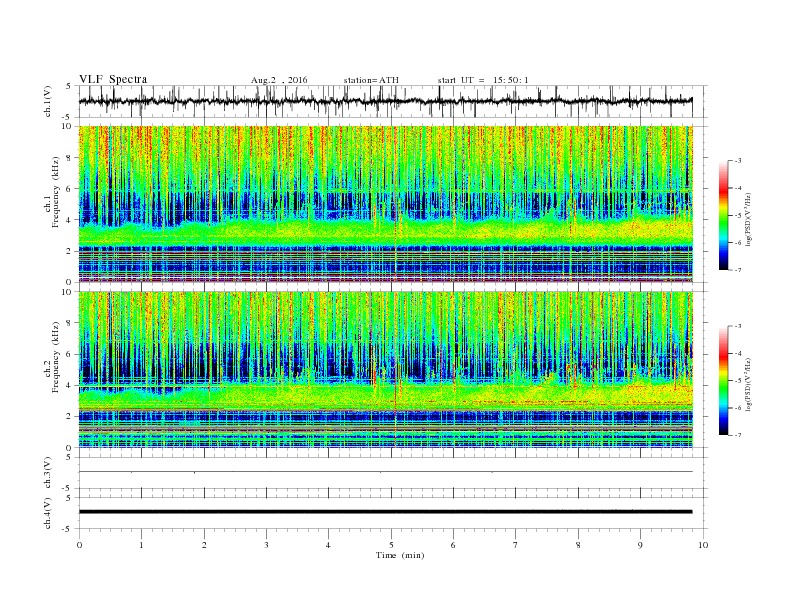Click the "7" tick on the time axis
The height and width of the screenshot is (612, 792).
pyautogui.click(x=516, y=545)
